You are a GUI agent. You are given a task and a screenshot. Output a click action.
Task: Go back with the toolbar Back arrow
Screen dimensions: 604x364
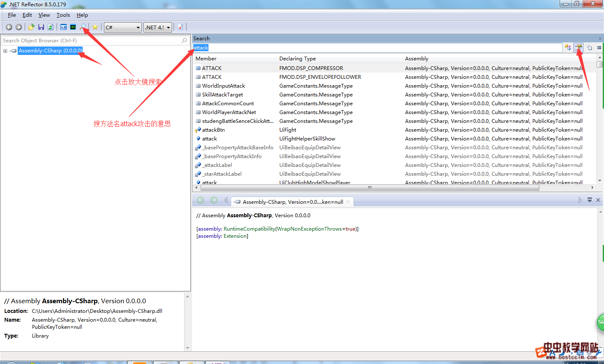[9, 27]
